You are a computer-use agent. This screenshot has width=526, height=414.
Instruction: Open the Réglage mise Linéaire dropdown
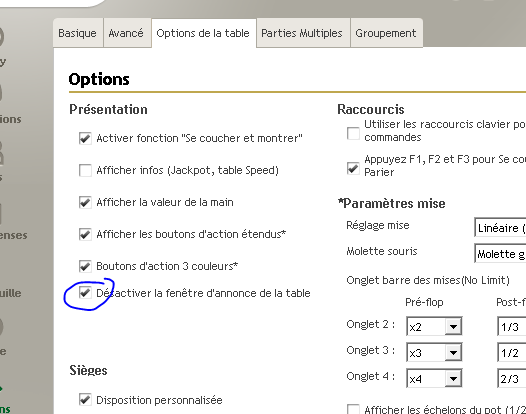(500, 227)
